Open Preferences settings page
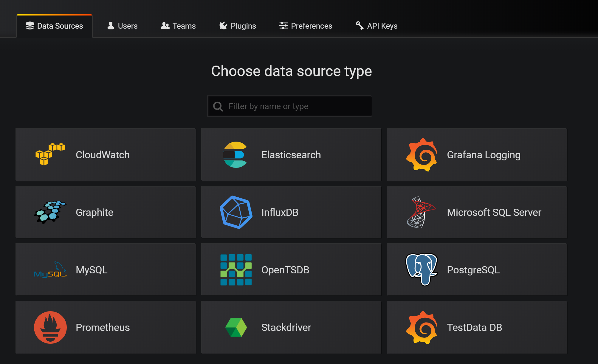The width and height of the screenshot is (598, 364). 305,26
